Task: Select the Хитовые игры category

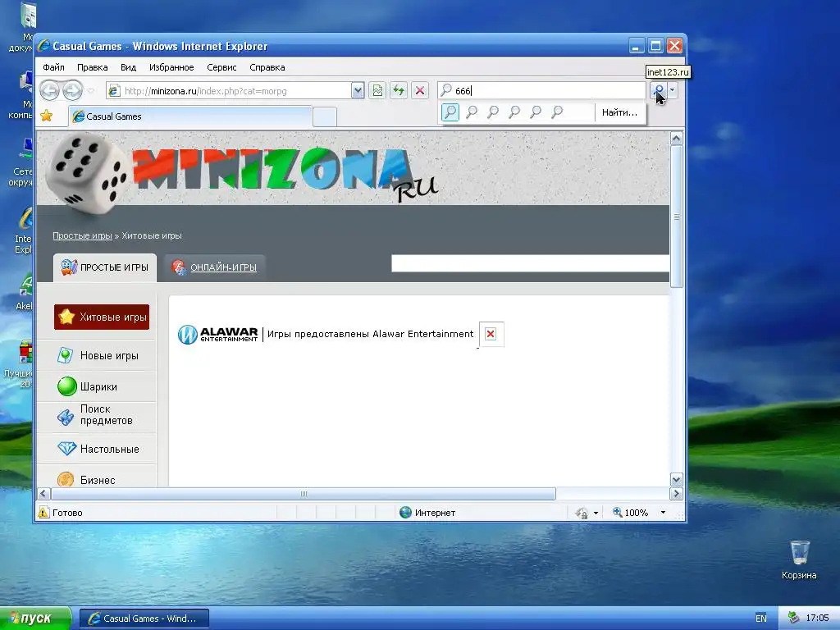Action: pos(102,317)
